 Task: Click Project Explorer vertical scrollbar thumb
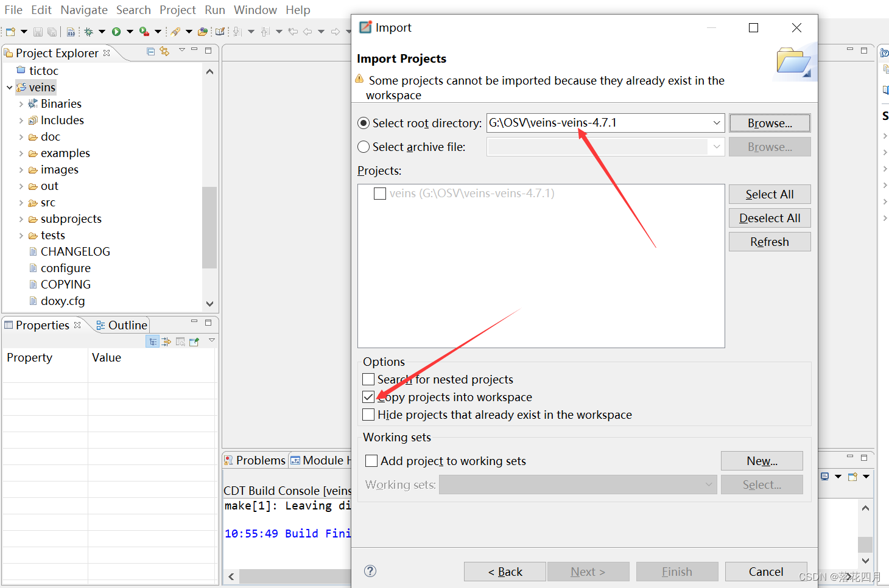[209, 227]
